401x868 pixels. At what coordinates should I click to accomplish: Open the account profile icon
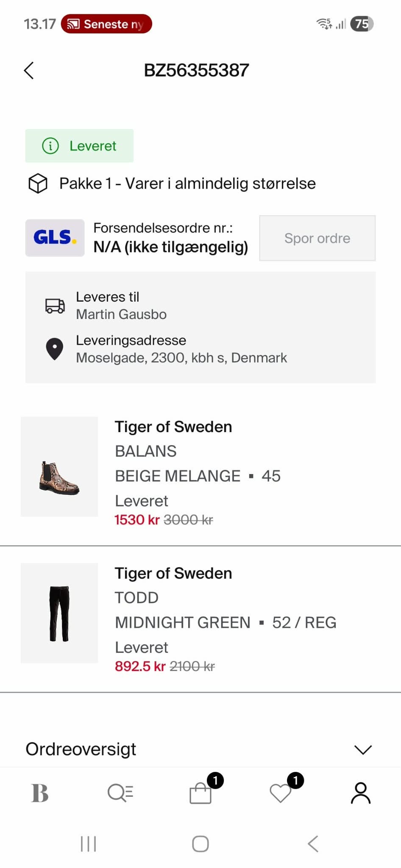click(361, 793)
